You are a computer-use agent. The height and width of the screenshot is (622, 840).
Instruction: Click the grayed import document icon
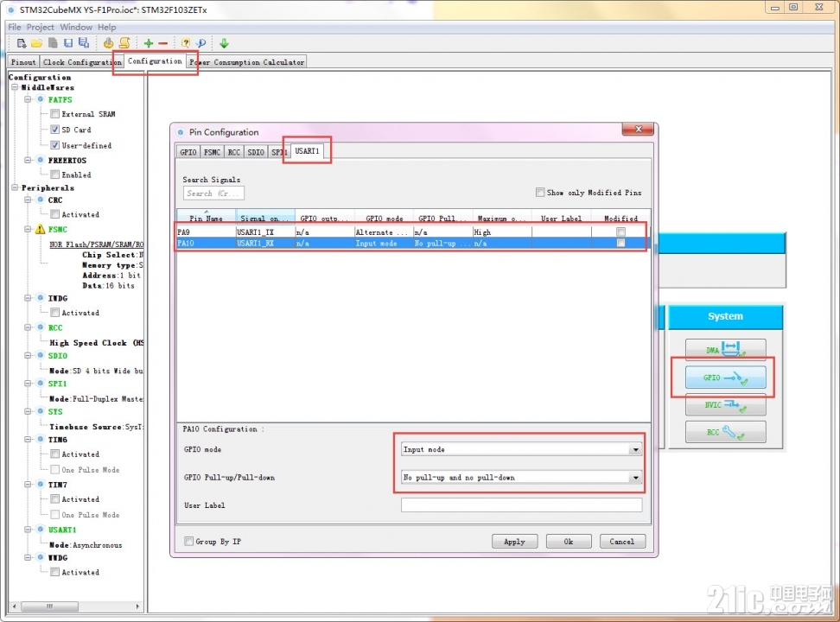[x=53, y=43]
